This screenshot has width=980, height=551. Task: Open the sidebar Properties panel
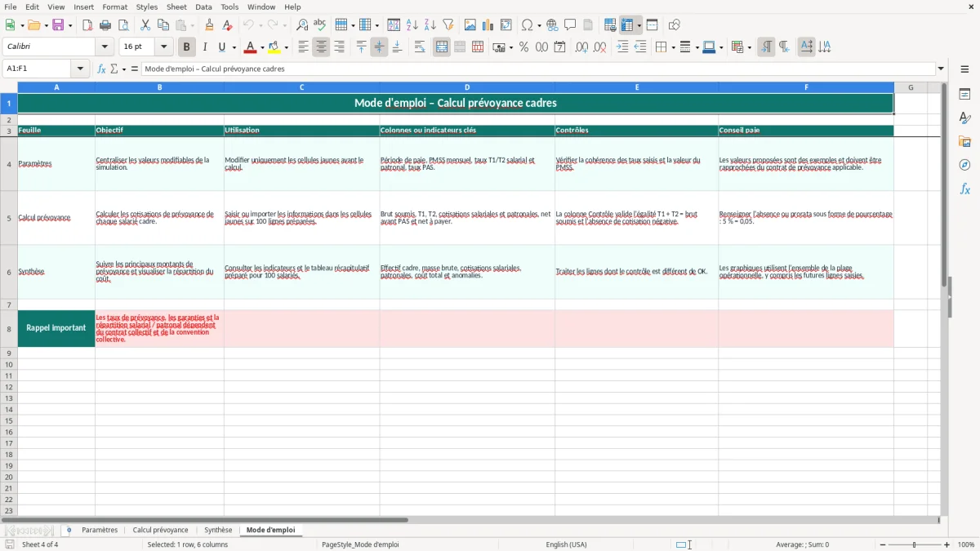(x=964, y=94)
